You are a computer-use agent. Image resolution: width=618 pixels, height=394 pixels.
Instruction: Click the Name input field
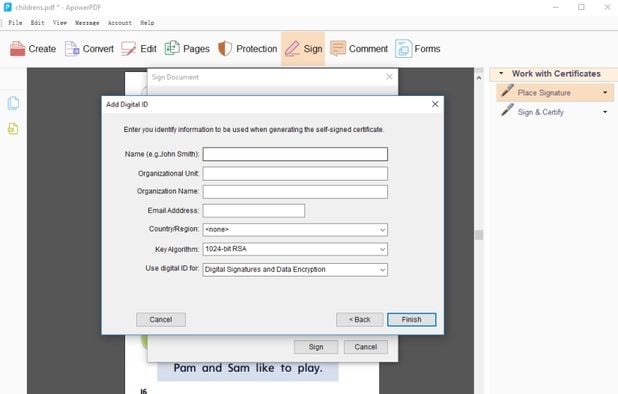tap(295, 154)
